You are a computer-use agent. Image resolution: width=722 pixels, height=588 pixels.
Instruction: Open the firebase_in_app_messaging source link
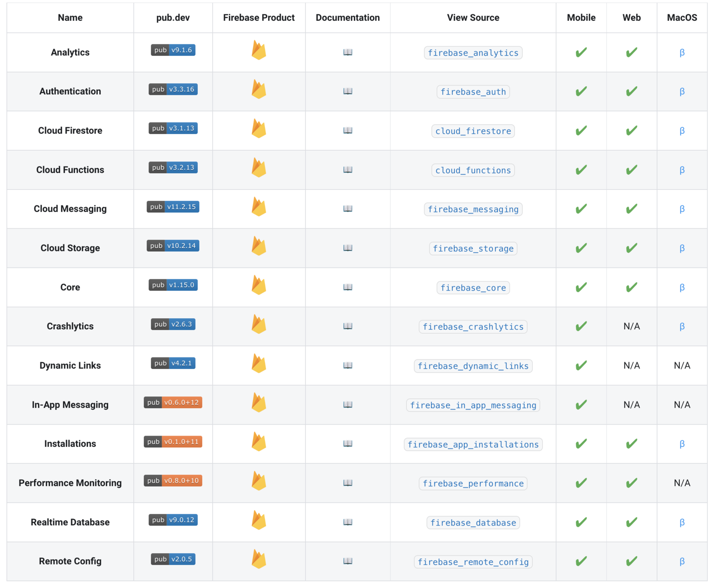tap(473, 405)
